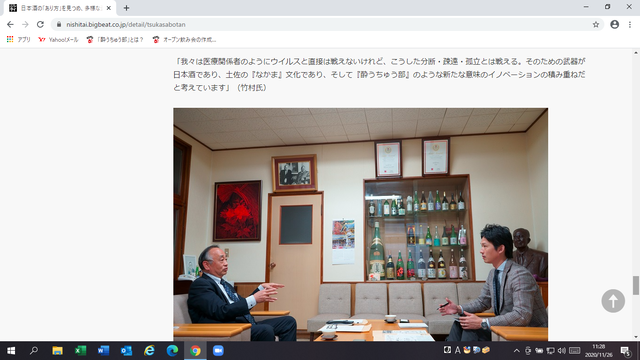Go back to the previous page
This screenshot has width=640, height=360.
pyautogui.click(x=10, y=24)
